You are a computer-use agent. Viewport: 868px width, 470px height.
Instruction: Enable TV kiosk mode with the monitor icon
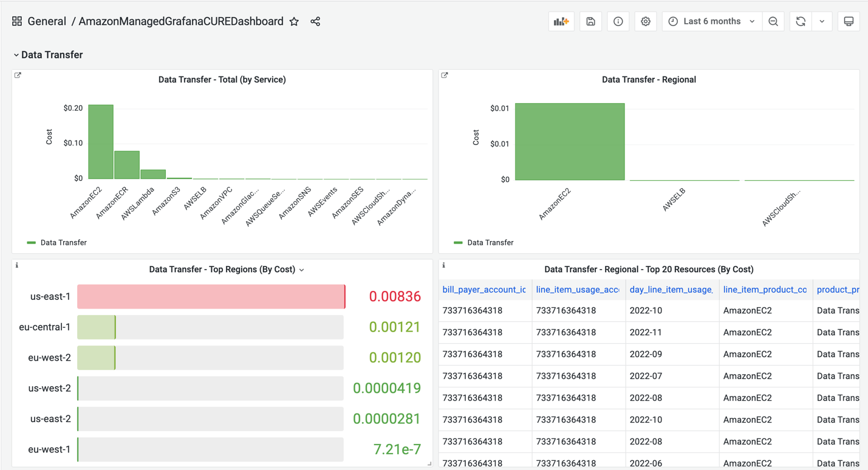pos(849,21)
